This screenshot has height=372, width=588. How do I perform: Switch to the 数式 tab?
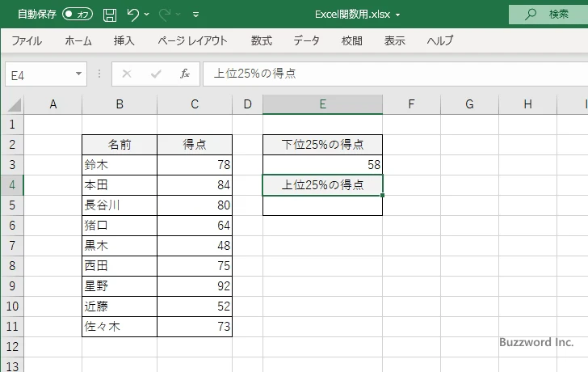point(262,40)
